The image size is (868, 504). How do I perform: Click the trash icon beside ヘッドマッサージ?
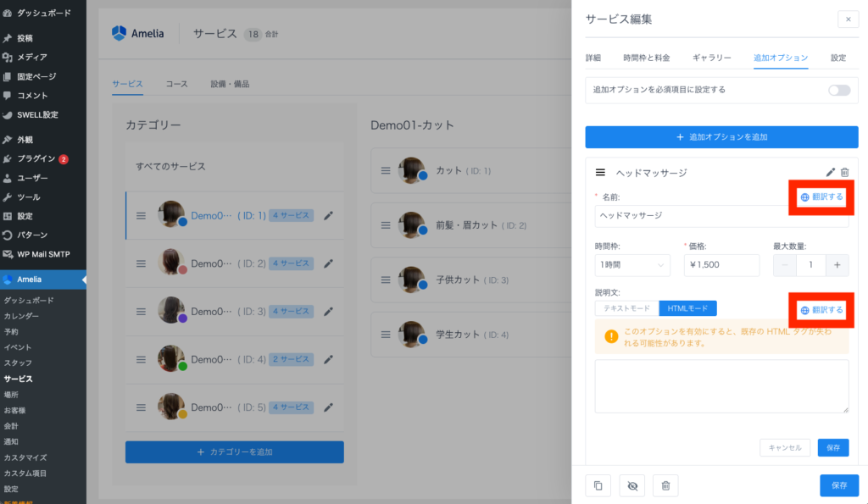click(x=844, y=172)
